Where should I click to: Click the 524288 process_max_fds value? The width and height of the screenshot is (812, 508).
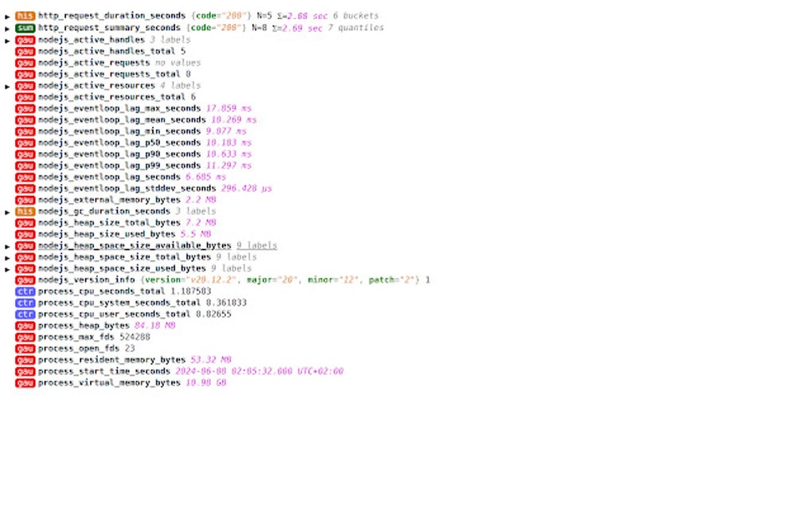[x=135, y=337]
